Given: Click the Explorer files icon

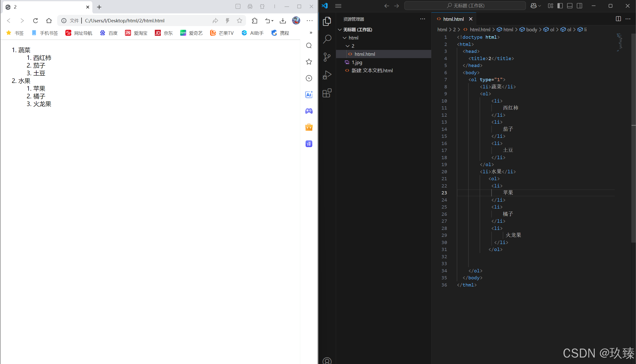Looking at the screenshot, I should 327,21.
